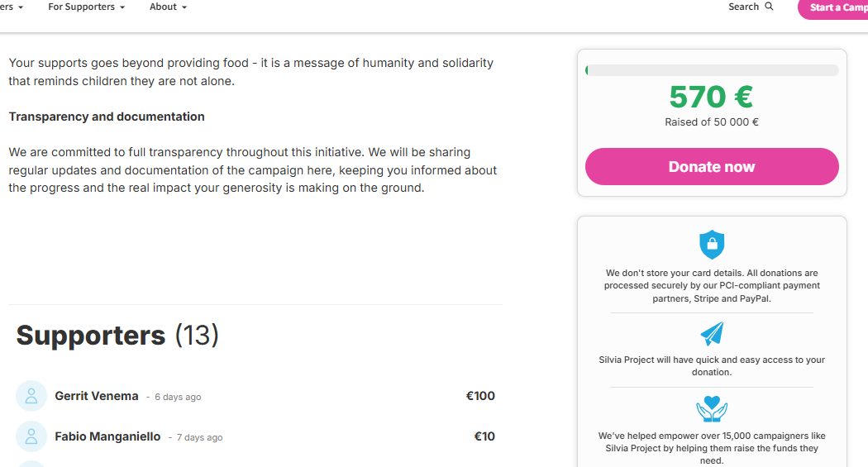Click the Start a Campaign button
This screenshot has height=467, width=868.
pos(835,7)
